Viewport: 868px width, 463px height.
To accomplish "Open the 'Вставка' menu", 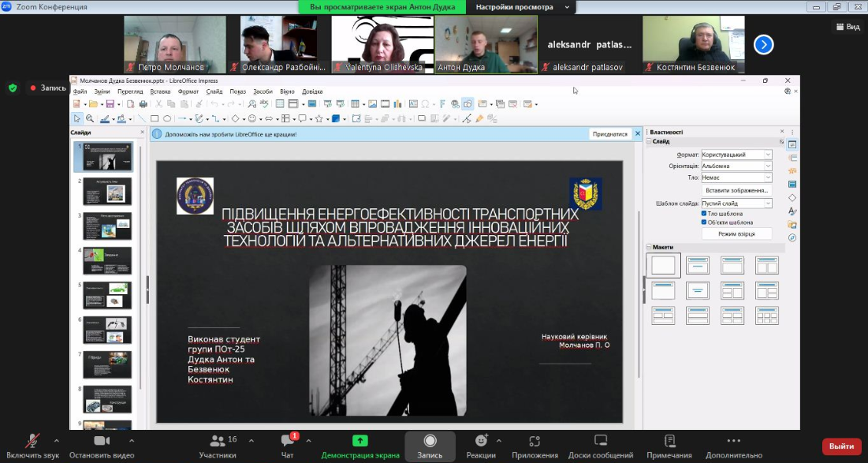I will (160, 91).
